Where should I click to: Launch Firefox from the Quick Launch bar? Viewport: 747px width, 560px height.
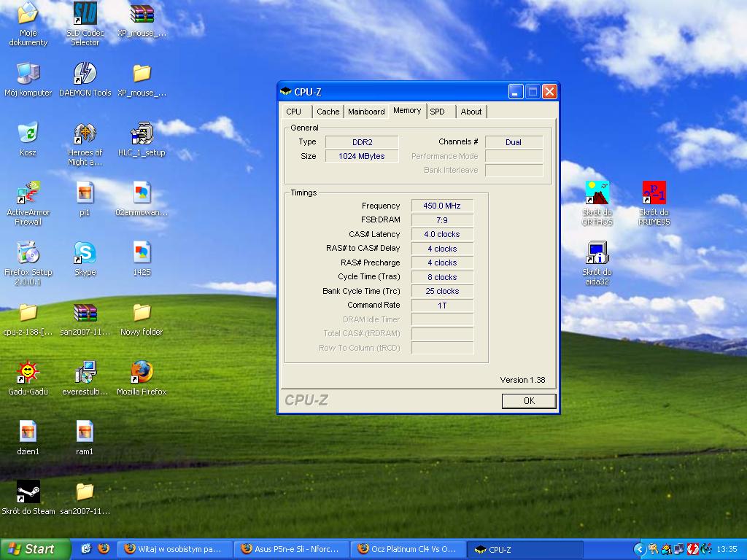pyautogui.click(x=104, y=548)
